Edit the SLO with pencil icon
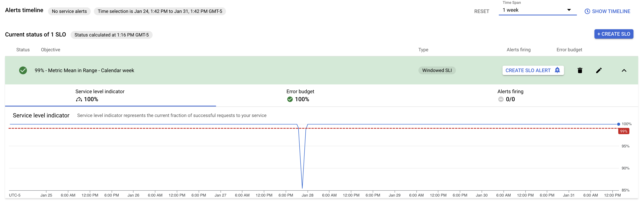 599,70
